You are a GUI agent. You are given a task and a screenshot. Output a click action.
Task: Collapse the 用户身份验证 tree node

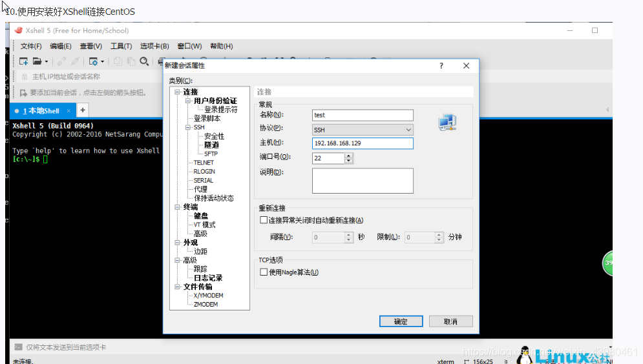coord(188,101)
